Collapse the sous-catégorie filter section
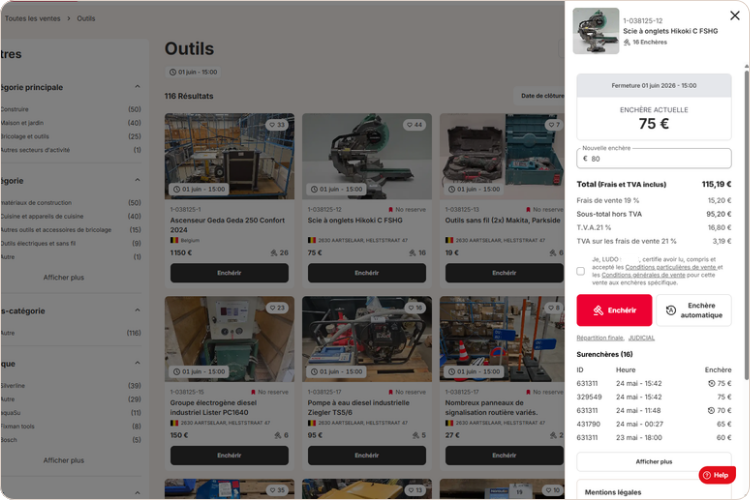 click(x=137, y=311)
